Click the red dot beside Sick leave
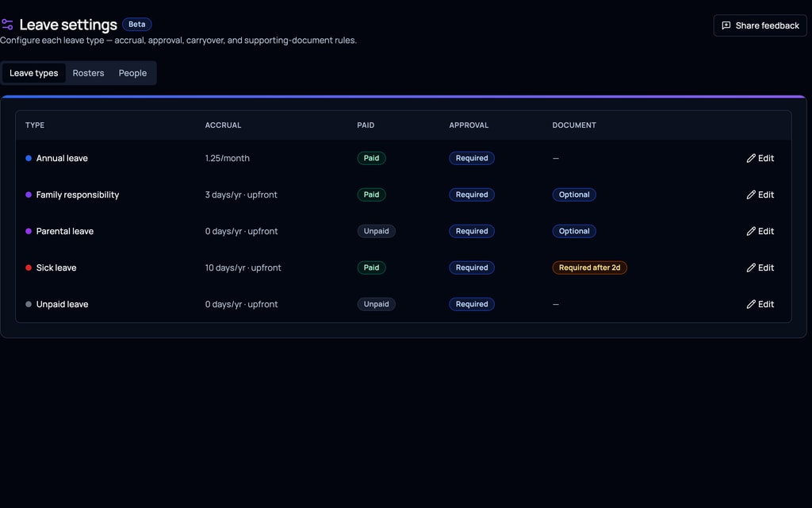This screenshot has width=812, height=508. pyautogui.click(x=29, y=268)
